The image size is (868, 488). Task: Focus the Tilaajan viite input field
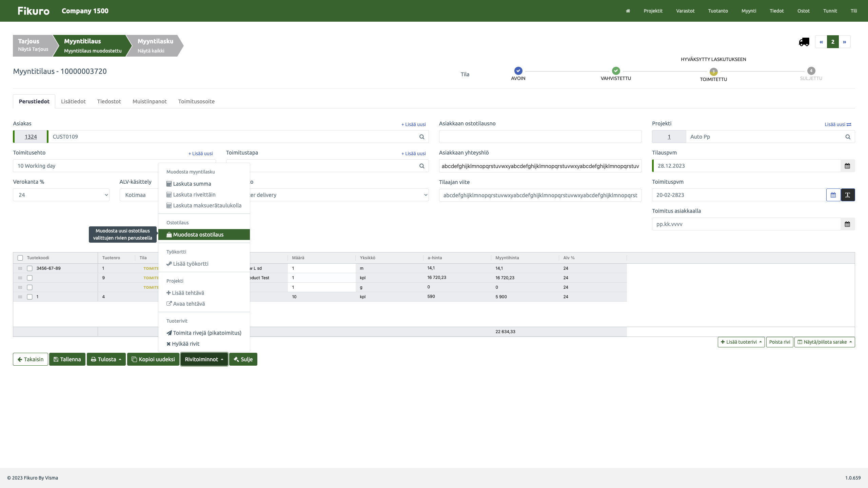pos(540,195)
